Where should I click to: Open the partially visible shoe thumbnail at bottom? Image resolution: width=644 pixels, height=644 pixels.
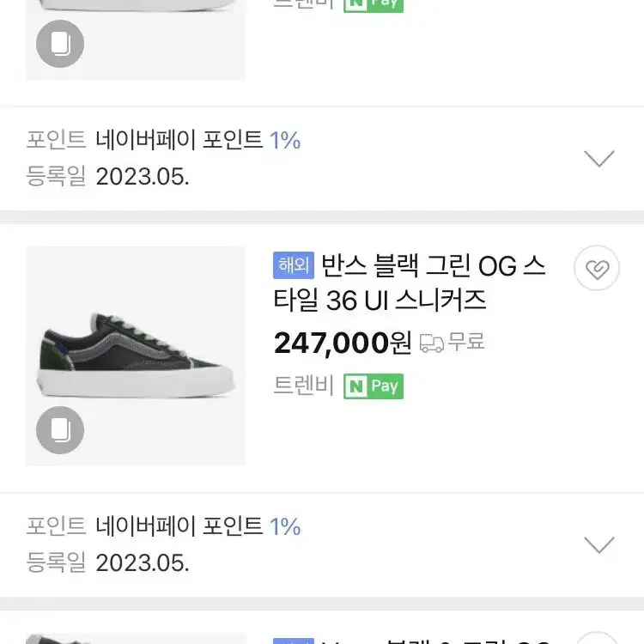coord(136,639)
